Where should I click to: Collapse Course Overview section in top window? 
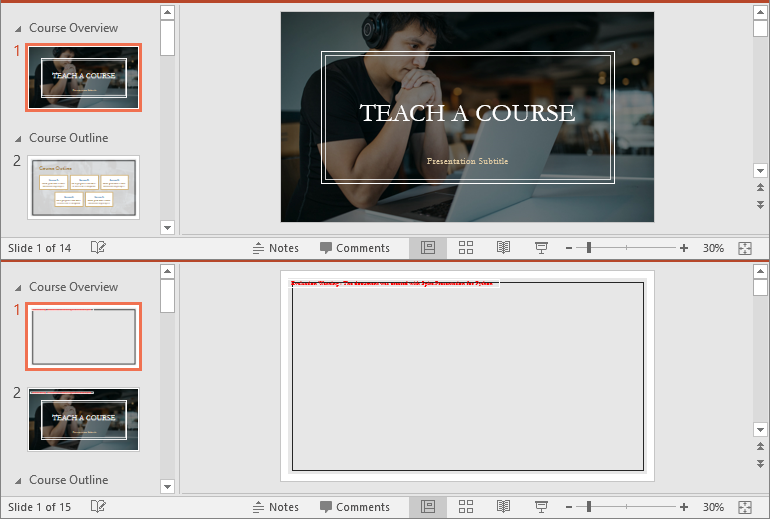coord(18,29)
